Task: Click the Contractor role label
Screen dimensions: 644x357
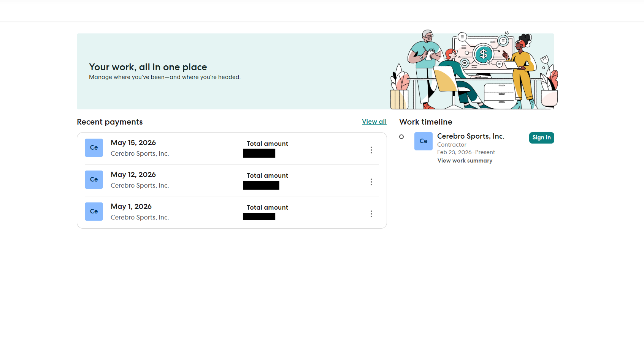Action: point(452,145)
